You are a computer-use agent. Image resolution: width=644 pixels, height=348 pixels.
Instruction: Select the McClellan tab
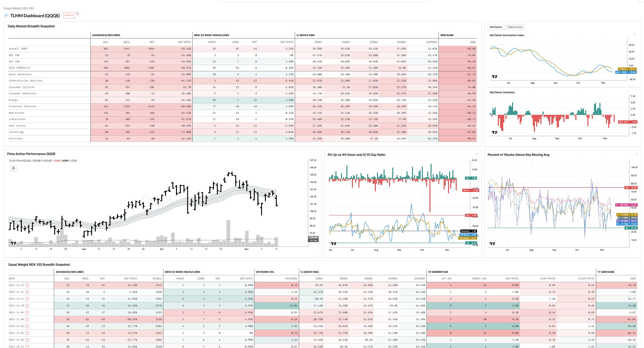[x=496, y=27]
